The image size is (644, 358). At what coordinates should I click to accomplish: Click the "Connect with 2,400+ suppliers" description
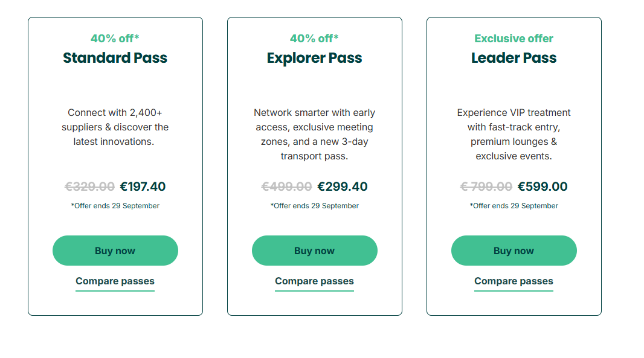tap(115, 127)
